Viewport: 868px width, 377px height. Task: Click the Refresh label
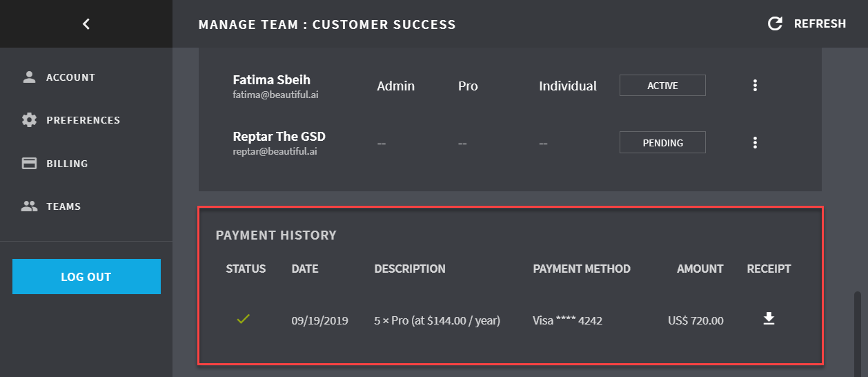tap(820, 24)
